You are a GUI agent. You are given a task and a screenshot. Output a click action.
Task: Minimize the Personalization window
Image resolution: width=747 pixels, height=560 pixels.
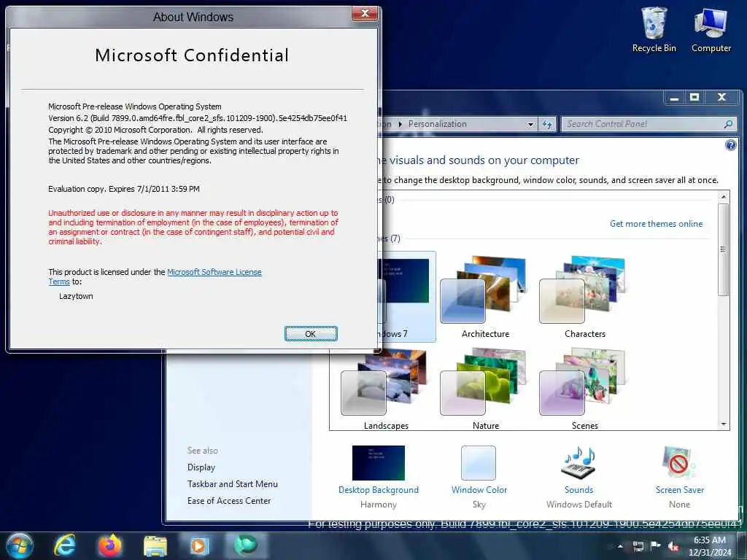tap(675, 98)
